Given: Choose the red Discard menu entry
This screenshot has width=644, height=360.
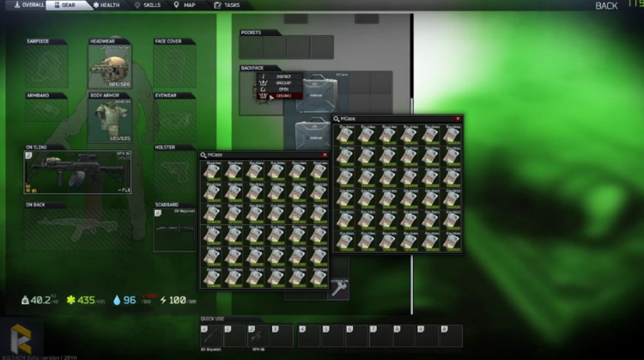Looking at the screenshot, I should (x=280, y=95).
